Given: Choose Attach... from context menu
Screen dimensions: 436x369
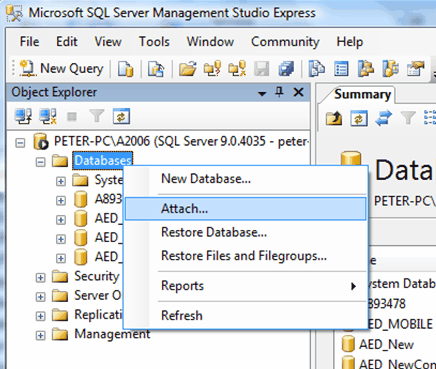Looking at the screenshot, I should pos(246,209).
